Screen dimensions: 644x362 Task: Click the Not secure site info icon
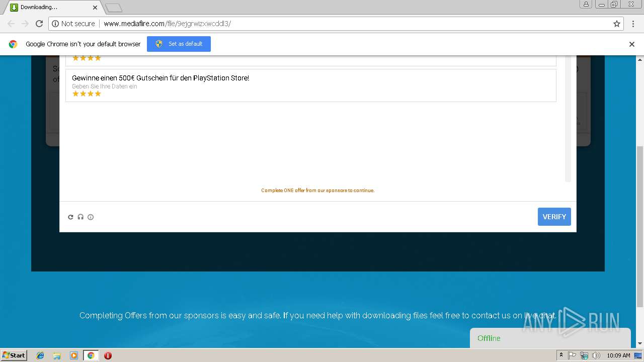(x=55, y=24)
